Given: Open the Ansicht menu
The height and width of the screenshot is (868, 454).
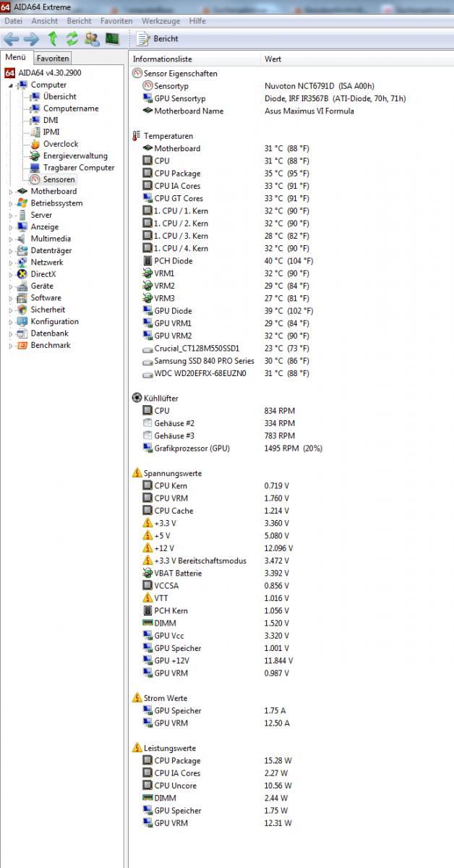Looking at the screenshot, I should (45, 21).
